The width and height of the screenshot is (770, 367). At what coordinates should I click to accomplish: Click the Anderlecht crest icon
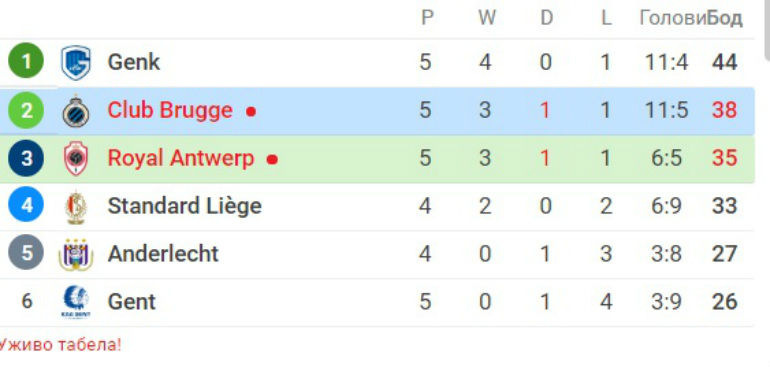(x=76, y=254)
